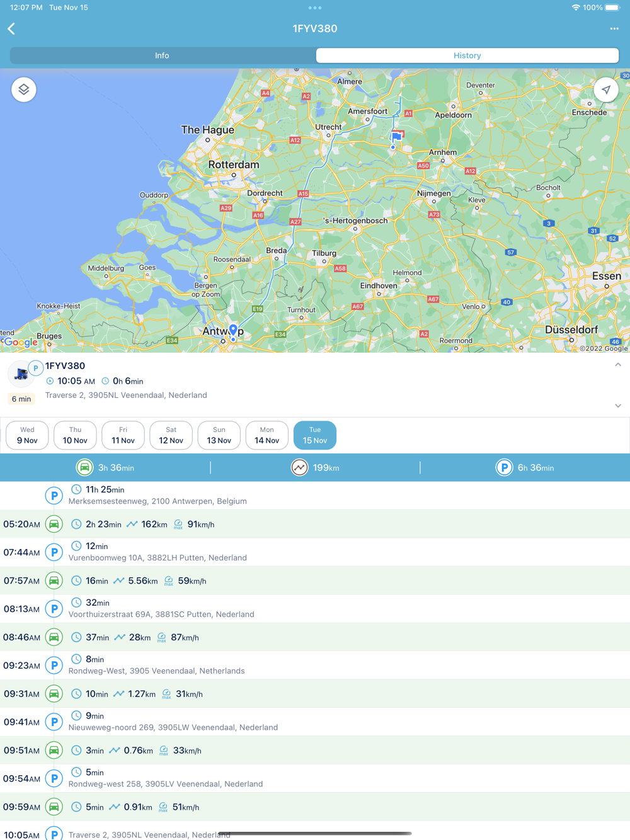Go back using the top-left arrow

click(x=11, y=29)
